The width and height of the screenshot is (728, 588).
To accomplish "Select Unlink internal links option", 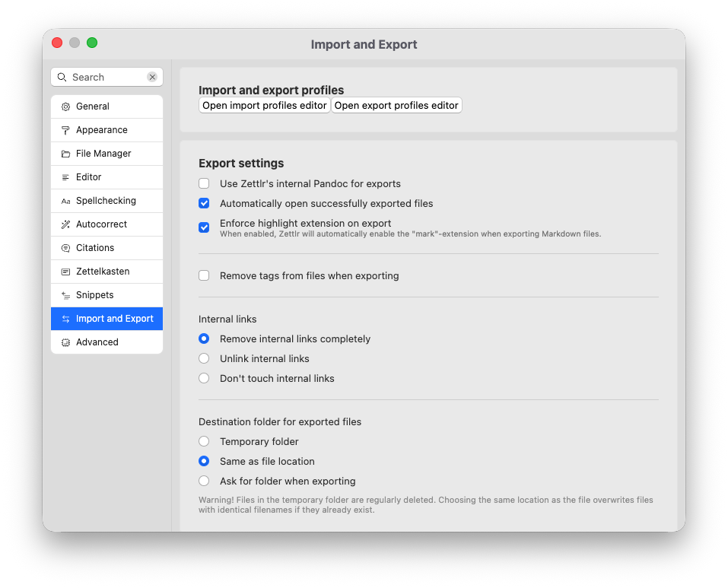I will (x=204, y=358).
